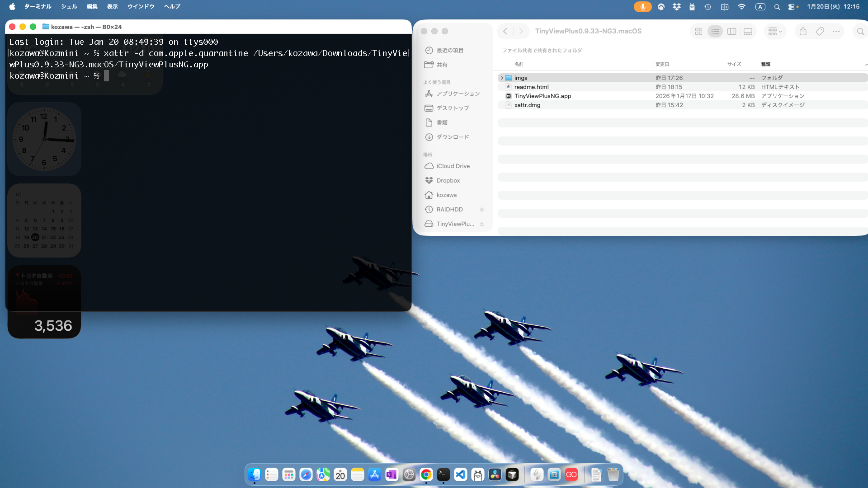The width and height of the screenshot is (868, 488).
Task: Switch Finder to icon view
Action: 698,32
